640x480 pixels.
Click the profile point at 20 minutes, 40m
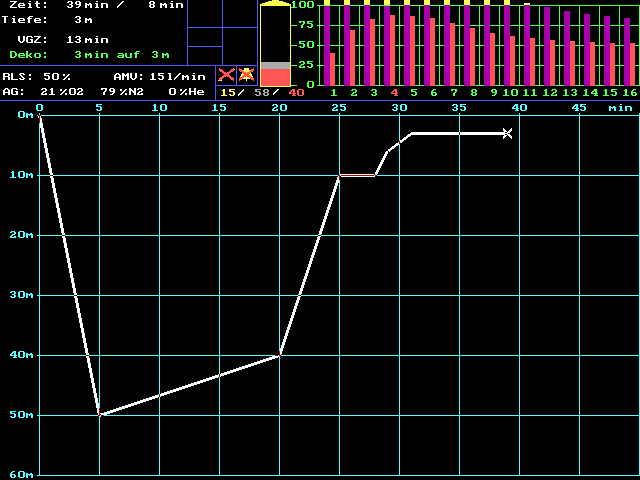pyautogui.click(x=279, y=355)
